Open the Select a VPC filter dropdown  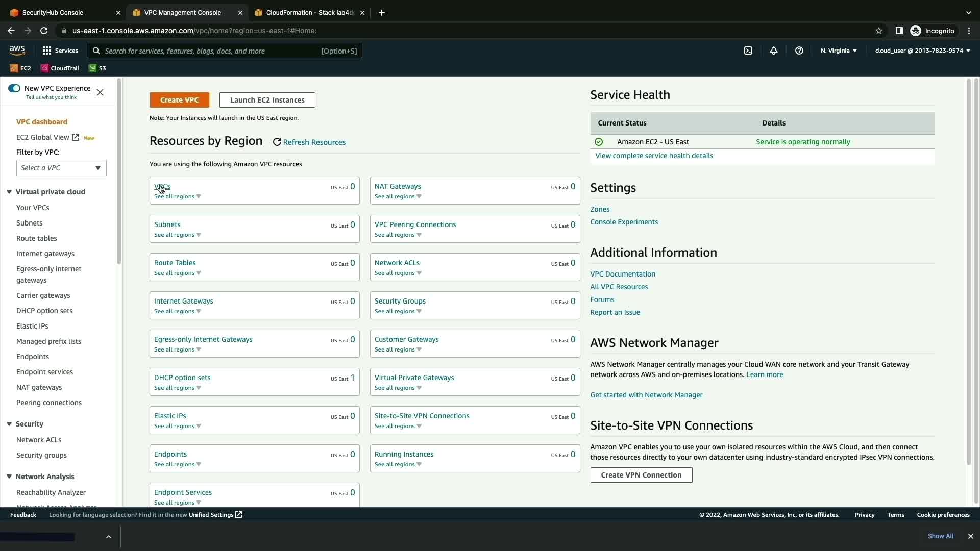[61, 168]
